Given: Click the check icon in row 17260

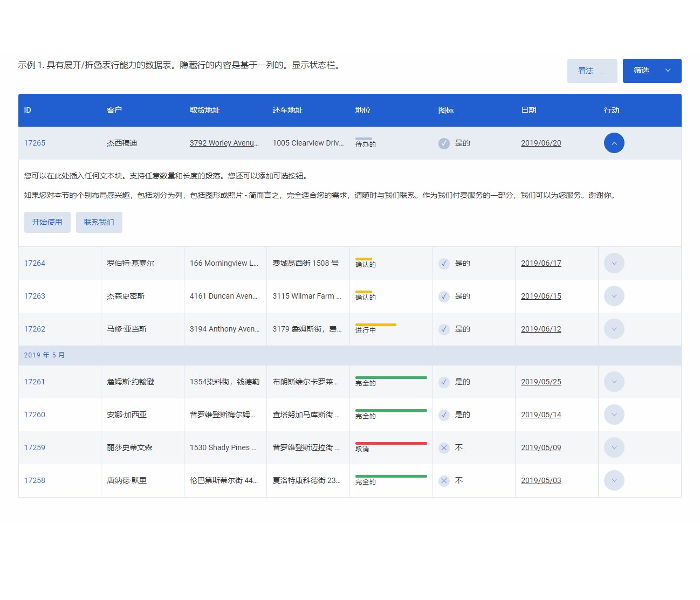Looking at the screenshot, I should pos(444,415).
